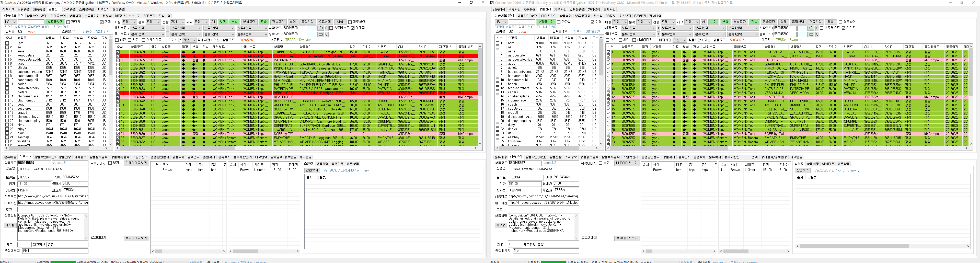Click the + button on 해외분류 row, left window
Image resolution: width=980 pixels, height=263 pixels.
(168, 28)
